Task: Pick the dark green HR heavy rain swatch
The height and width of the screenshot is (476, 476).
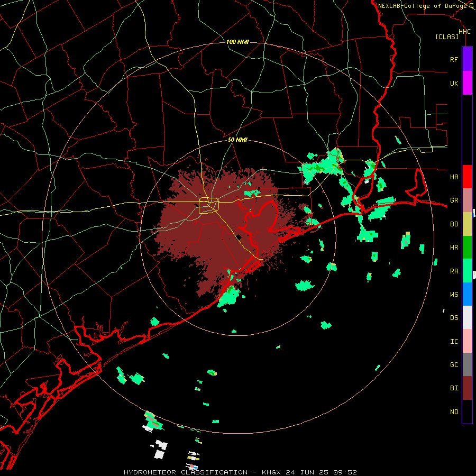Action: click(467, 248)
